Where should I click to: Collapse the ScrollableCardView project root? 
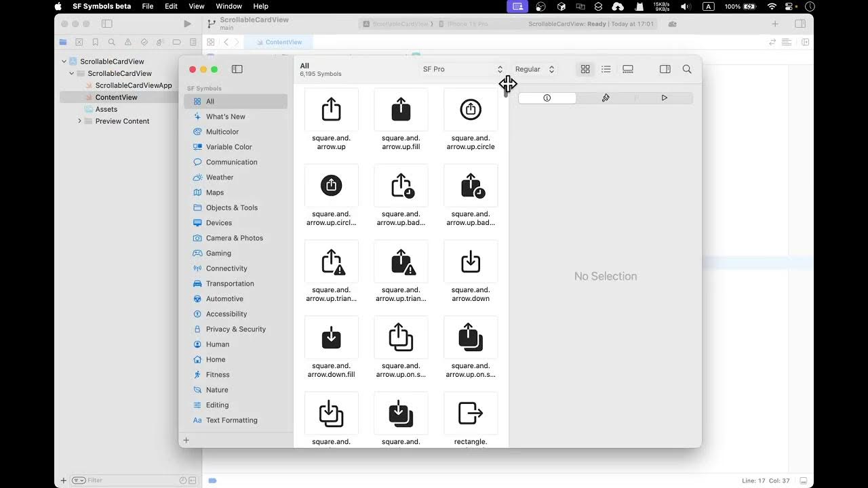[x=64, y=61]
